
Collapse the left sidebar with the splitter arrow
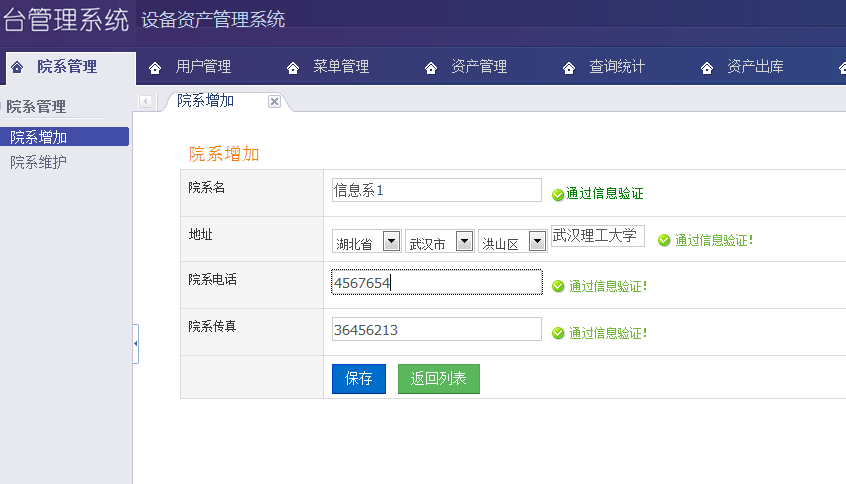pyautogui.click(x=135, y=344)
